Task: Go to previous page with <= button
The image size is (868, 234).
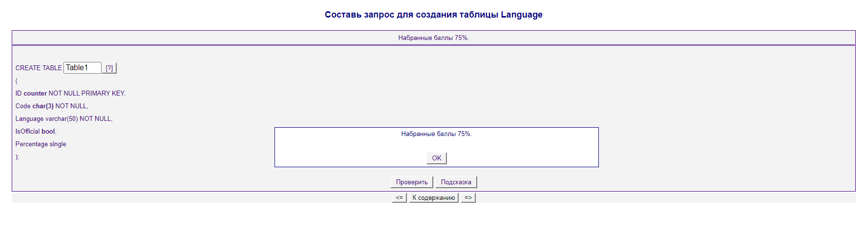Action: [x=399, y=197]
